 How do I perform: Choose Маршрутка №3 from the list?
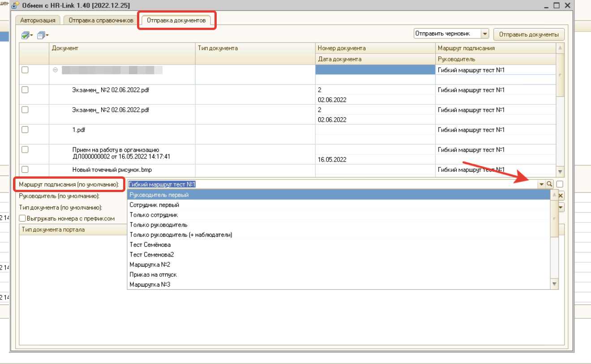coord(339,284)
